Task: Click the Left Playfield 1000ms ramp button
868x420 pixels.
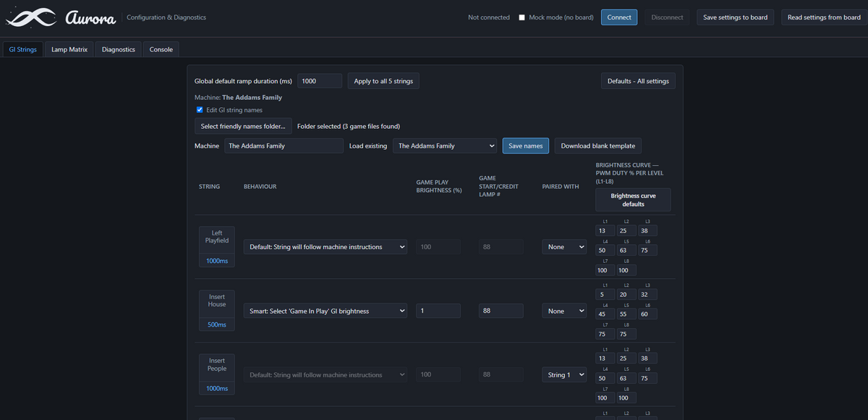Action: [x=217, y=261]
